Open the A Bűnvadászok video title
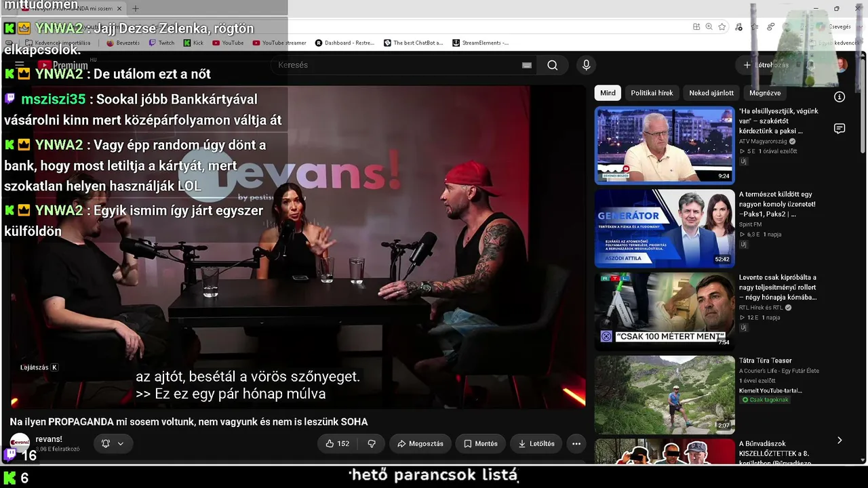 (774, 453)
